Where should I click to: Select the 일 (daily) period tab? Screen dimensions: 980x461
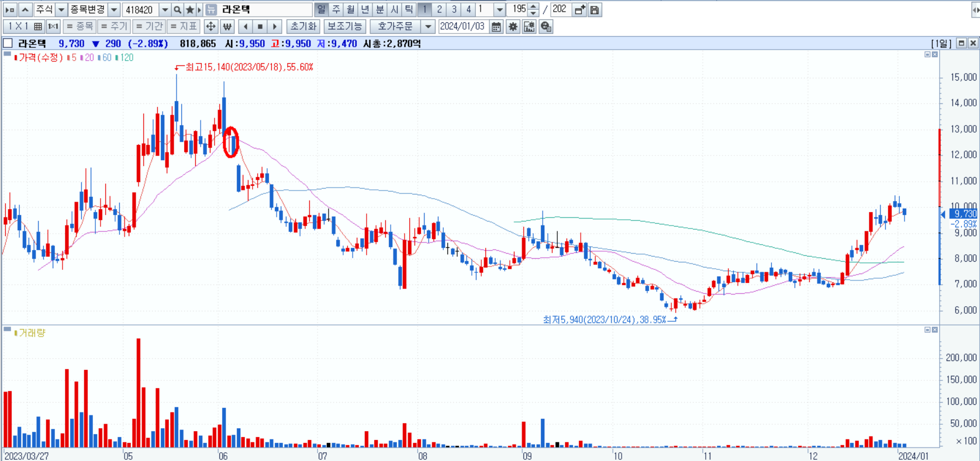click(321, 9)
